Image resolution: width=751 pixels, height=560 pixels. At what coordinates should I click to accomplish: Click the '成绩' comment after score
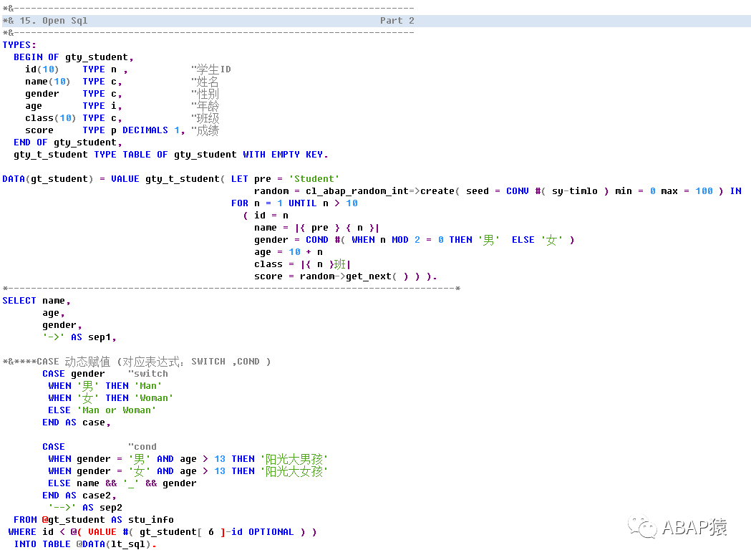tap(205, 130)
